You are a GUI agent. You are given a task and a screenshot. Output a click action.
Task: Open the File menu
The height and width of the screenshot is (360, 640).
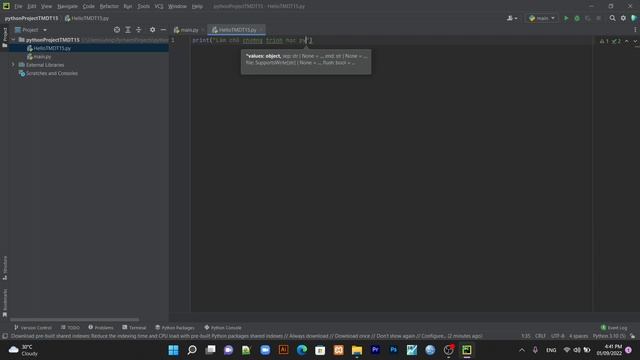point(18,6)
